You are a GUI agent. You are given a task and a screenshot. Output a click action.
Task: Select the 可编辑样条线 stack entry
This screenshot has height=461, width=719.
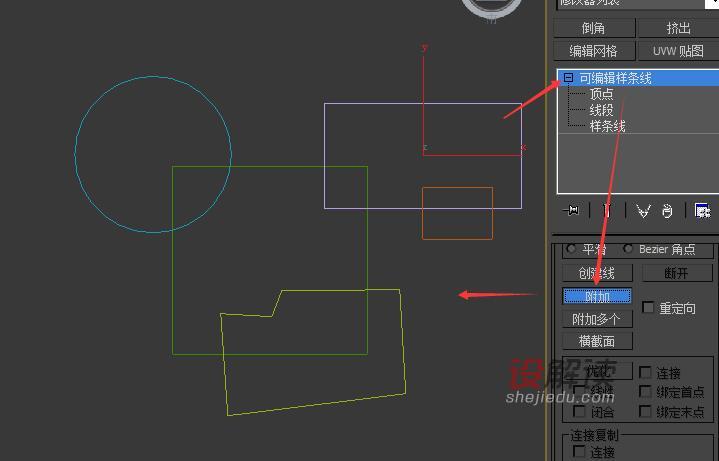click(638, 78)
